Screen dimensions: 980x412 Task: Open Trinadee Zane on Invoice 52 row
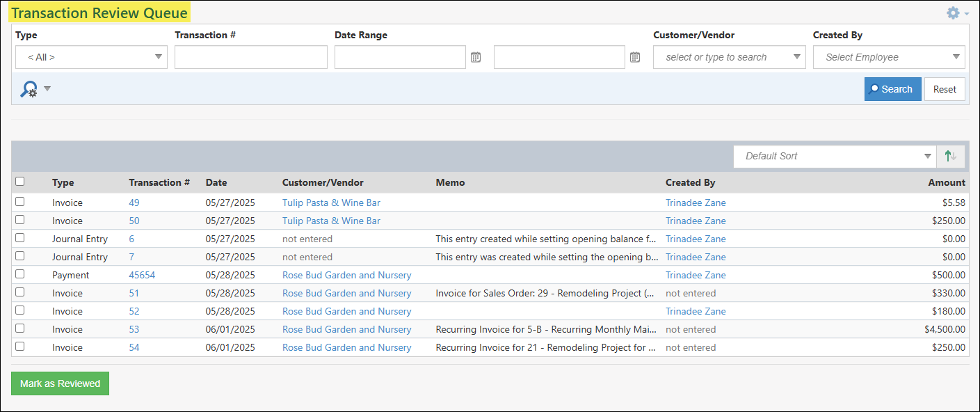[696, 311]
